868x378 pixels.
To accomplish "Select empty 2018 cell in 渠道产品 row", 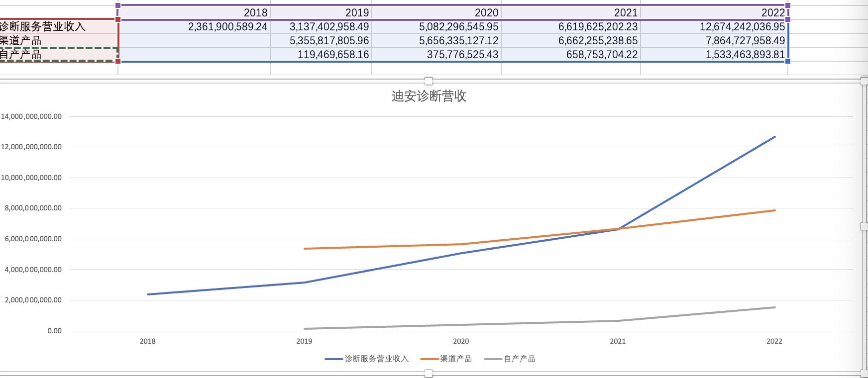I will [x=194, y=41].
